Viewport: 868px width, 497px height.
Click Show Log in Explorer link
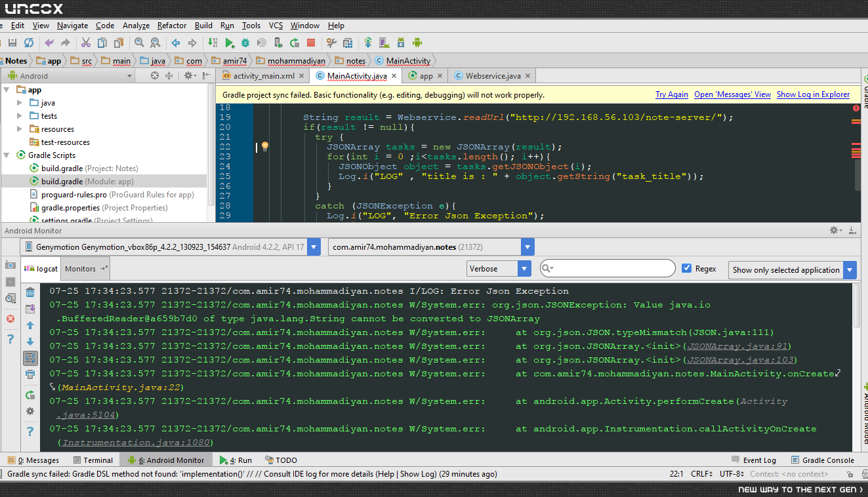coord(814,94)
